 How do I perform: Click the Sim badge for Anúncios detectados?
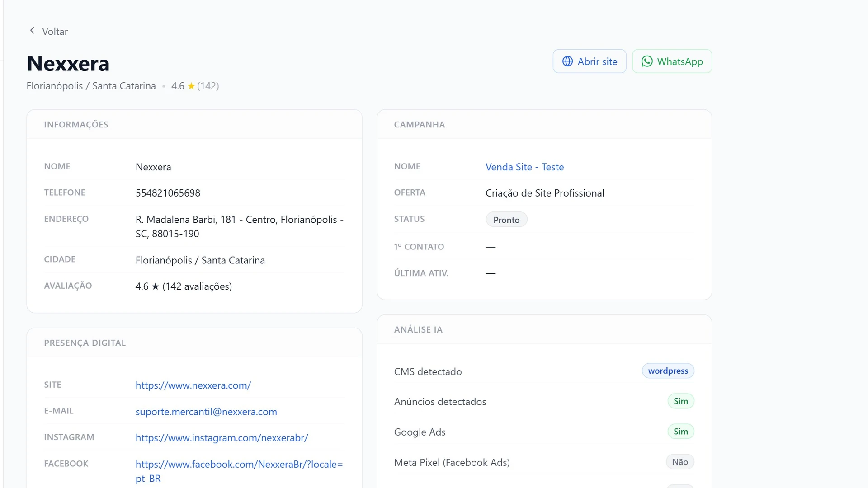tap(681, 401)
